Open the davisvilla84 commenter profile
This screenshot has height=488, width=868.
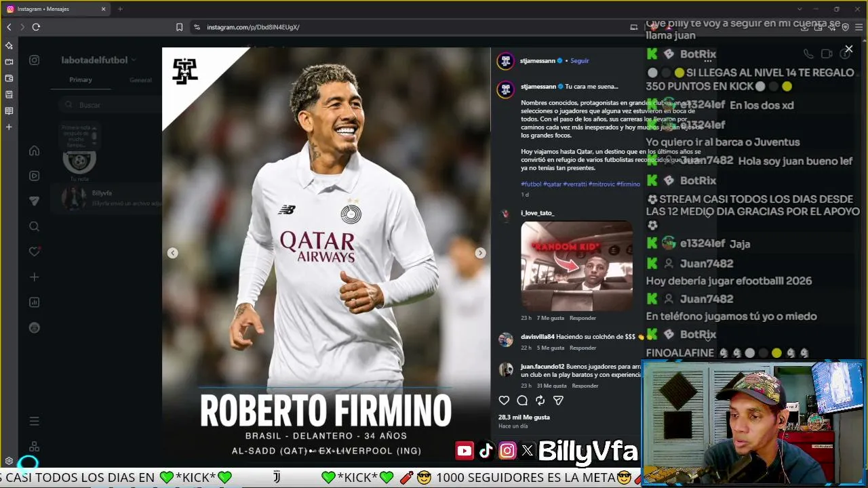point(538,337)
